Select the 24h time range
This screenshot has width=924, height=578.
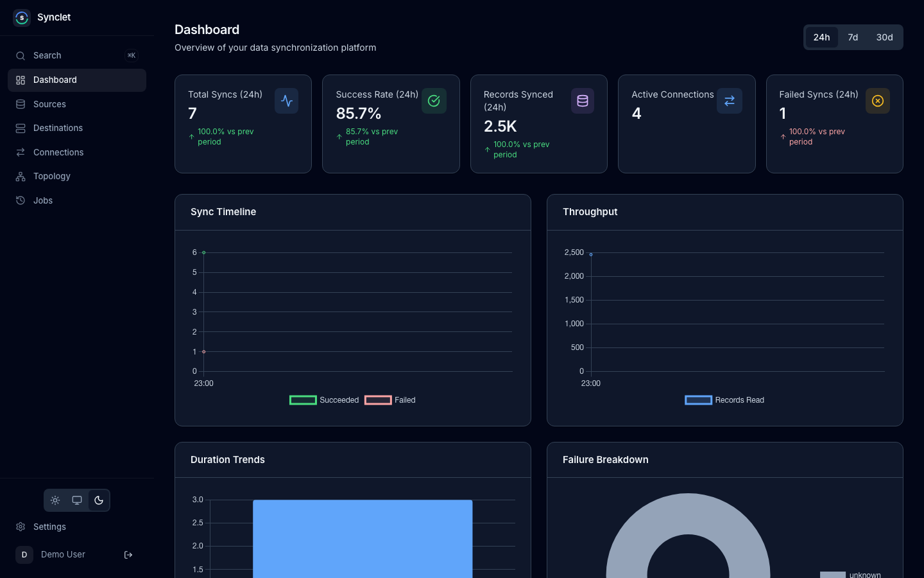pos(822,37)
